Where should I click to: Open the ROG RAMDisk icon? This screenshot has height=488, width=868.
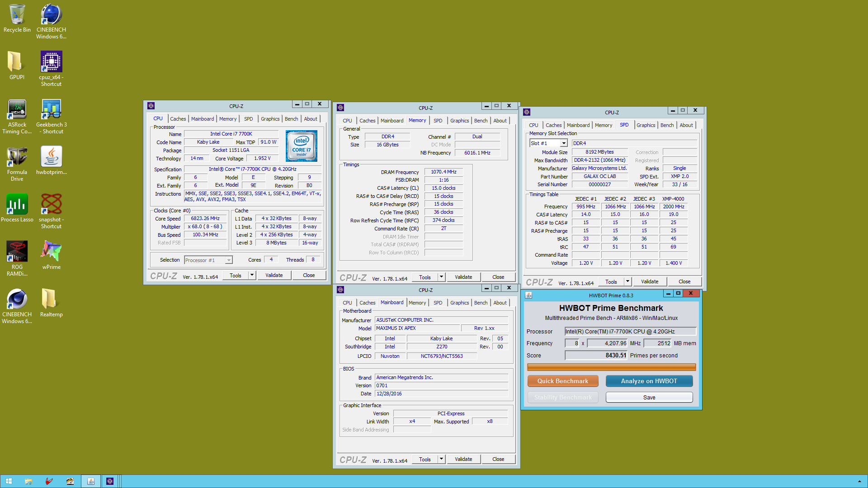point(17,258)
